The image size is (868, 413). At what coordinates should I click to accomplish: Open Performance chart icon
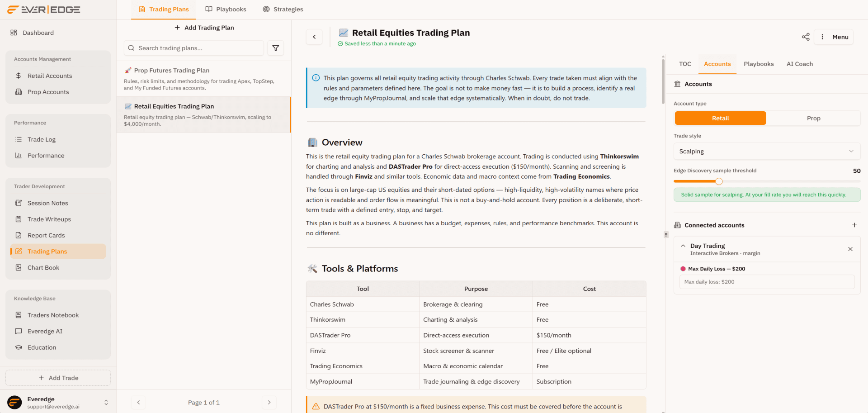[x=19, y=156]
